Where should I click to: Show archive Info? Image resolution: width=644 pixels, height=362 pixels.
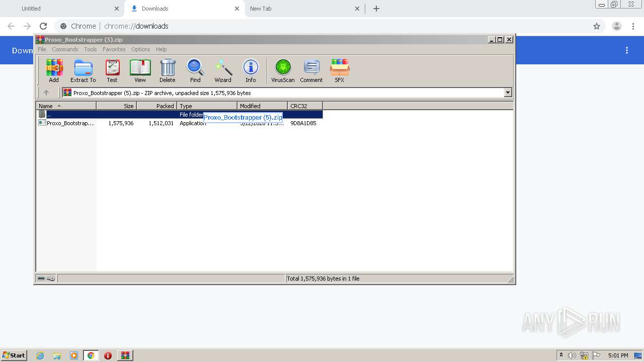coord(251,70)
